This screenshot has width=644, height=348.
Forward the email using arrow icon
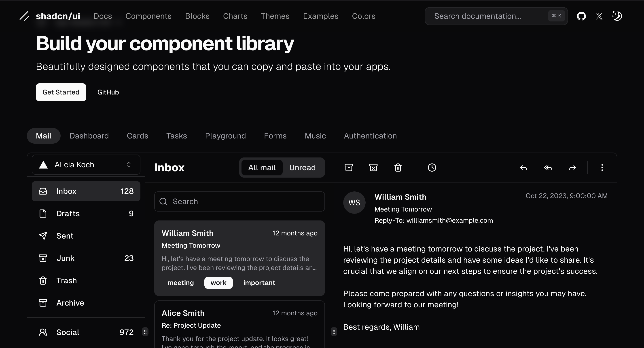coord(572,168)
